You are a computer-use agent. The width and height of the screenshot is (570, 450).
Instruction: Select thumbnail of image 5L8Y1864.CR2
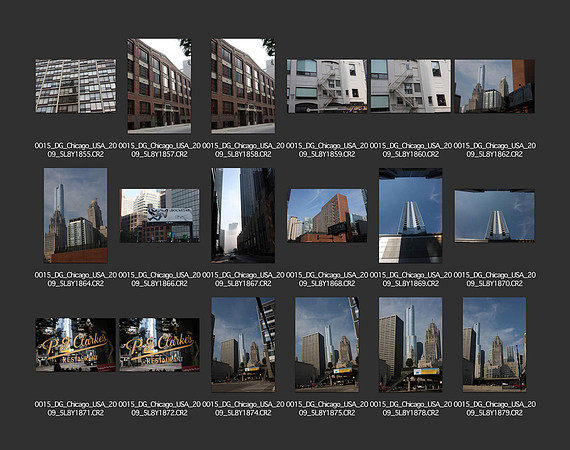(76, 216)
